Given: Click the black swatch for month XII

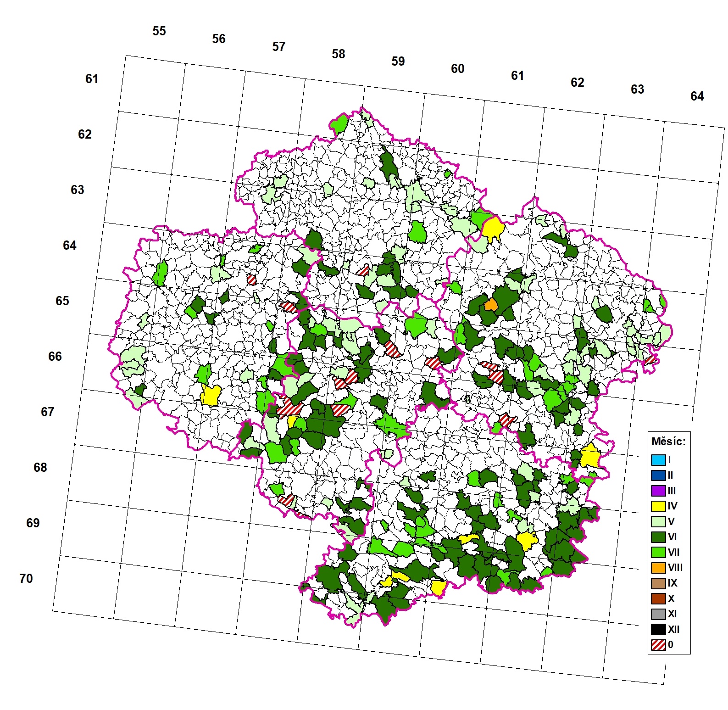Looking at the screenshot, I should pyautogui.click(x=658, y=629).
